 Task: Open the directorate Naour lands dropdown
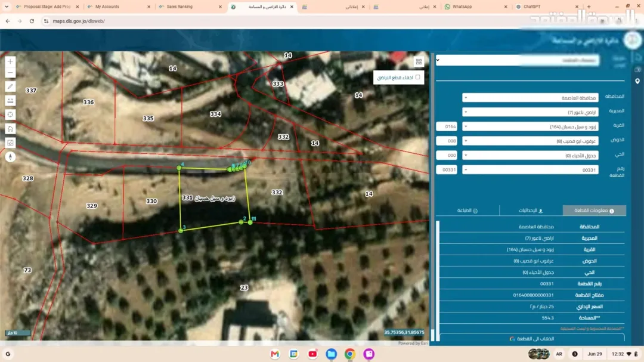click(530, 112)
